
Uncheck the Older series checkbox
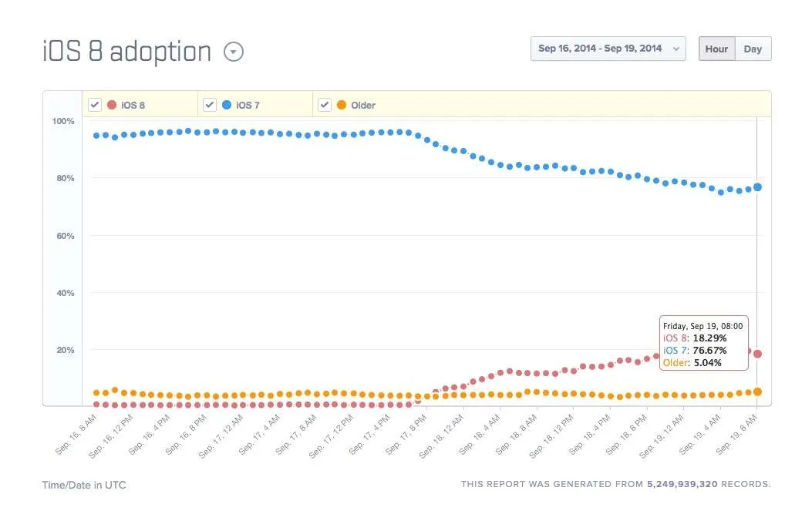coord(324,105)
